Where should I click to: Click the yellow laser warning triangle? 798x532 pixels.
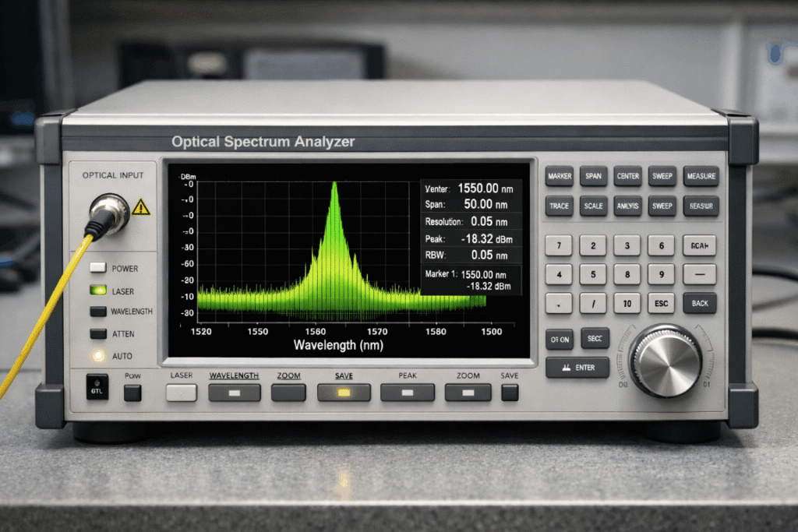[x=141, y=207]
